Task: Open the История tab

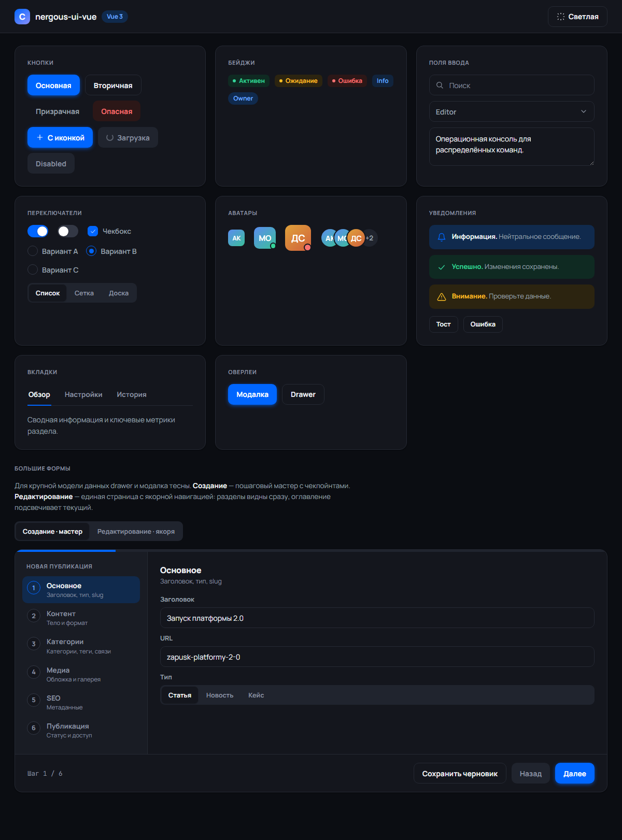Action: coord(132,394)
